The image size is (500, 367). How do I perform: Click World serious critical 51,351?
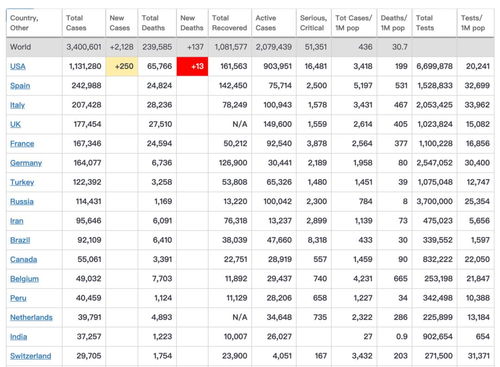[316, 47]
